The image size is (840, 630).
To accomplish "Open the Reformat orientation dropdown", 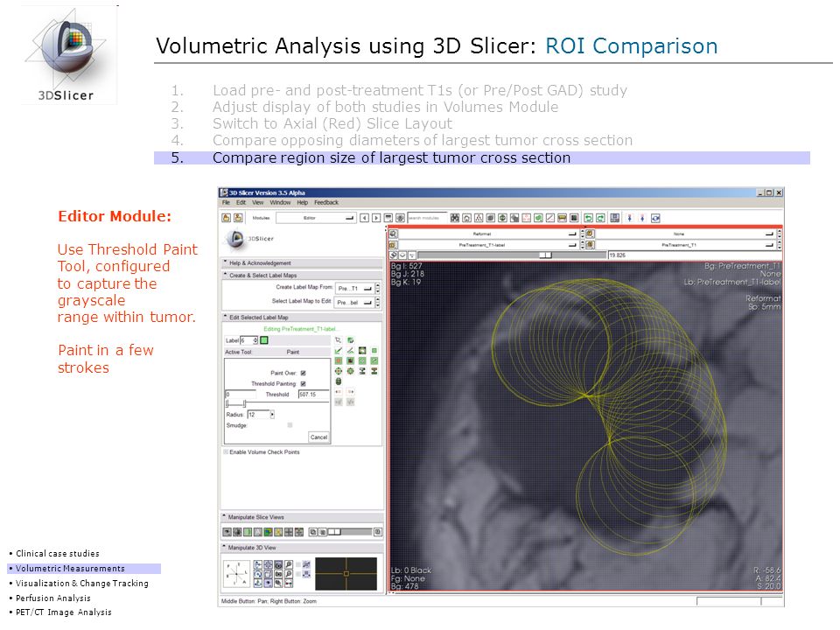I will [x=487, y=234].
